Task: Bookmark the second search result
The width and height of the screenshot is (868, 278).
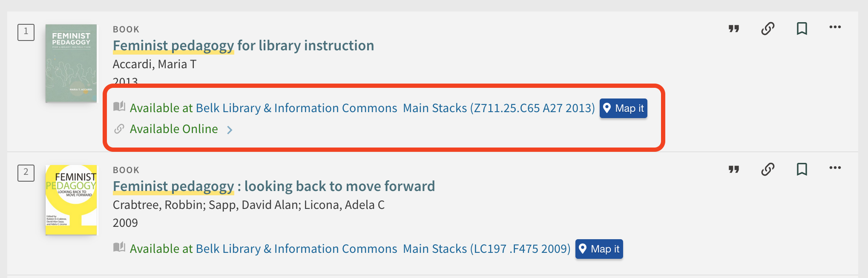Action: pyautogui.click(x=802, y=169)
